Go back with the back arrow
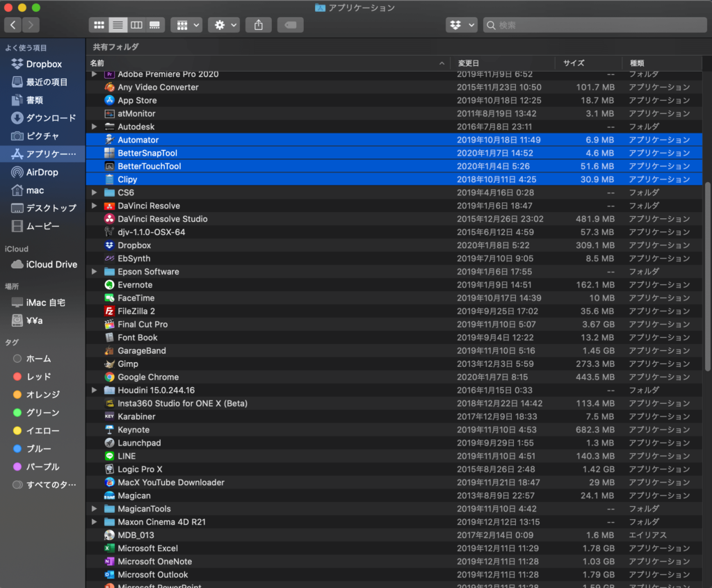 pyautogui.click(x=13, y=25)
